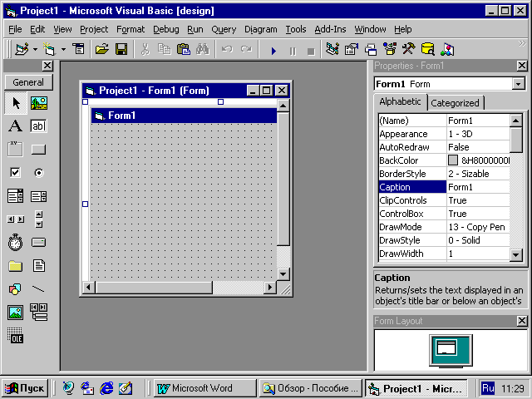This screenshot has height=399, width=532.
Task: Open the Toolbox via hammer icon
Action: click(x=409, y=50)
